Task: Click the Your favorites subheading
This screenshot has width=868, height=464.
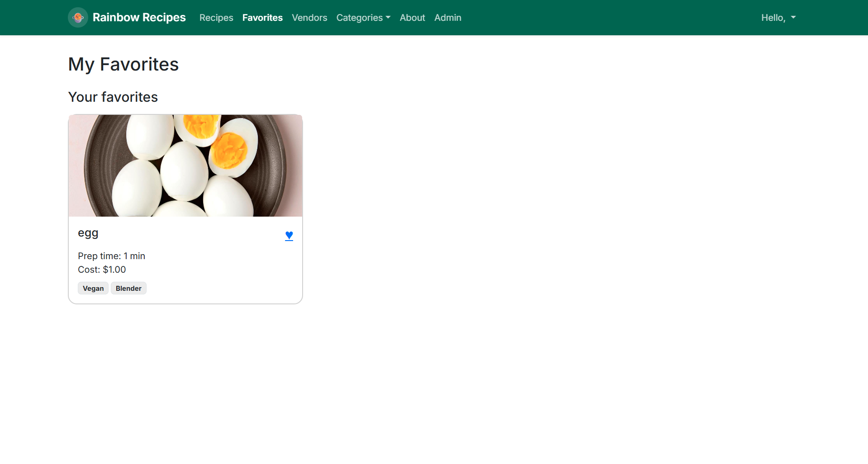Action: [x=113, y=97]
